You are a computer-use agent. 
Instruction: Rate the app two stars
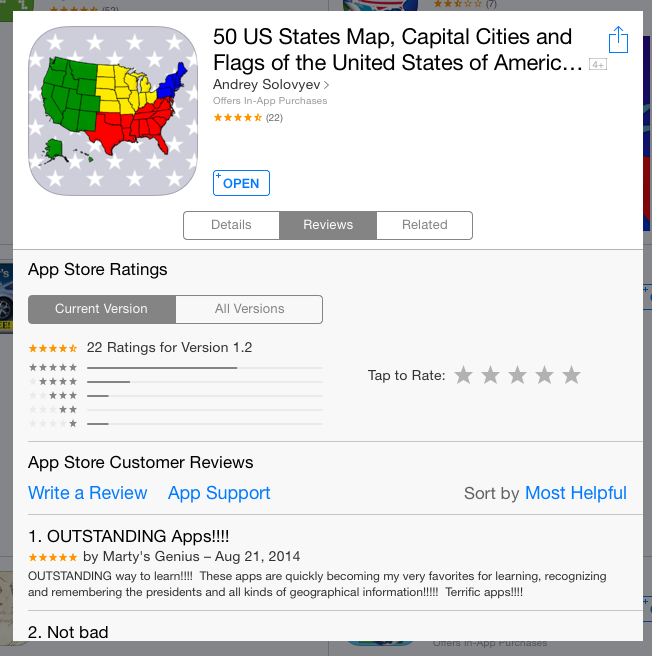(490, 375)
